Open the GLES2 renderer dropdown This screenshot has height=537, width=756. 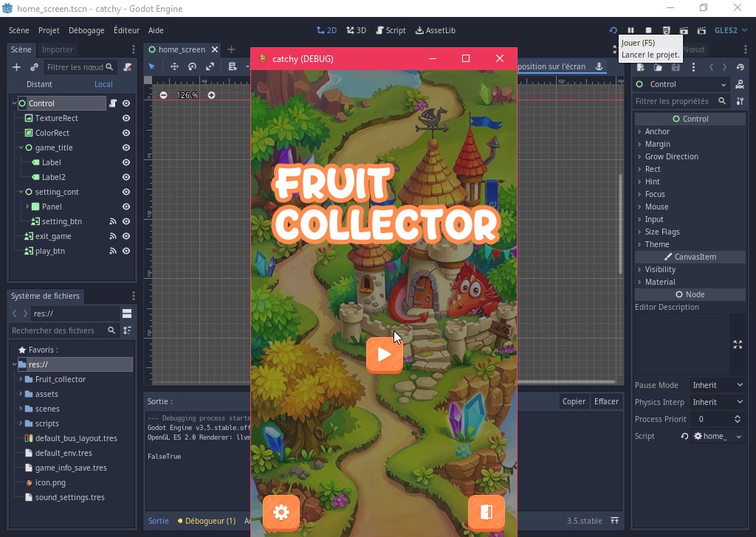(730, 30)
